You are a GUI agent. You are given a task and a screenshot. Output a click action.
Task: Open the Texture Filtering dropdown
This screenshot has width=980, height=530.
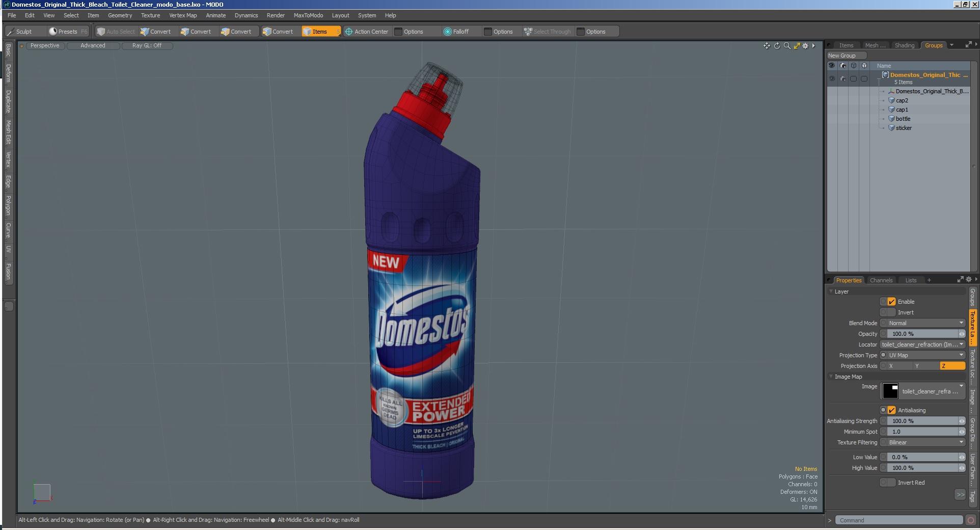926,442
